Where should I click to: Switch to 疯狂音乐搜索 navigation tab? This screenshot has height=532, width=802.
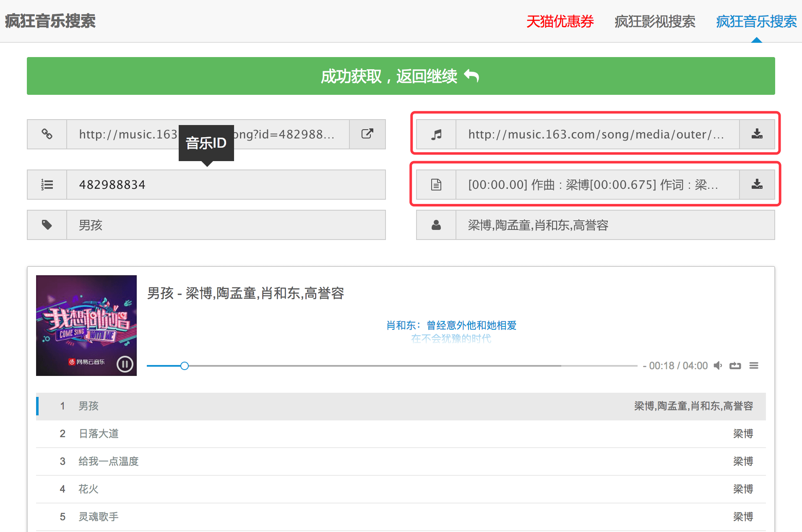pos(756,21)
